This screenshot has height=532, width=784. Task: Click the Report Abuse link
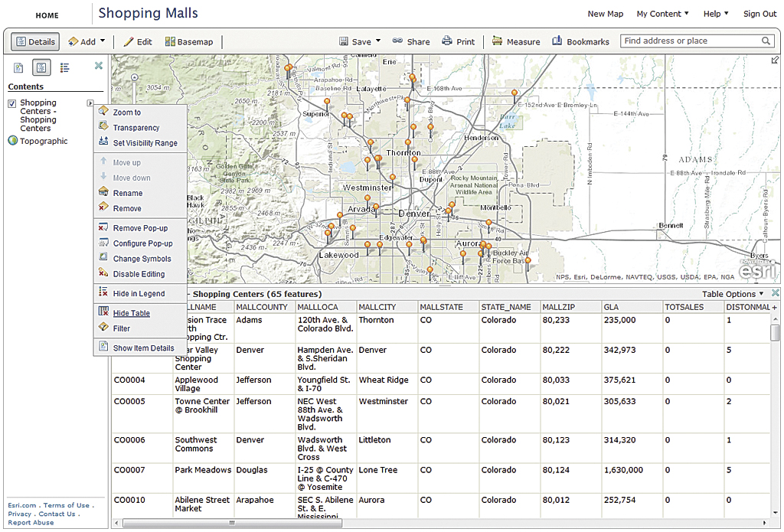[31, 523]
